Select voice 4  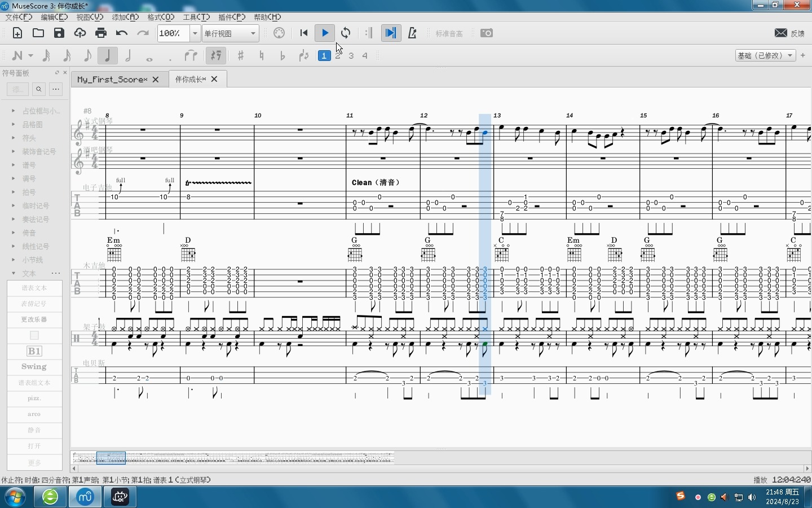365,55
